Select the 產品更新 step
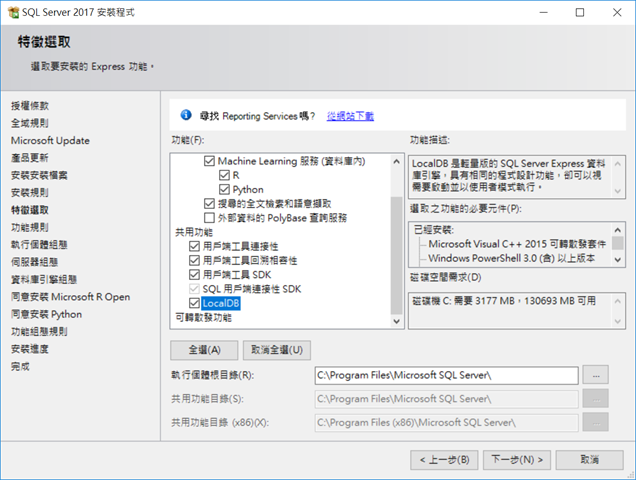Image resolution: width=636 pixels, height=480 pixels. (30, 158)
